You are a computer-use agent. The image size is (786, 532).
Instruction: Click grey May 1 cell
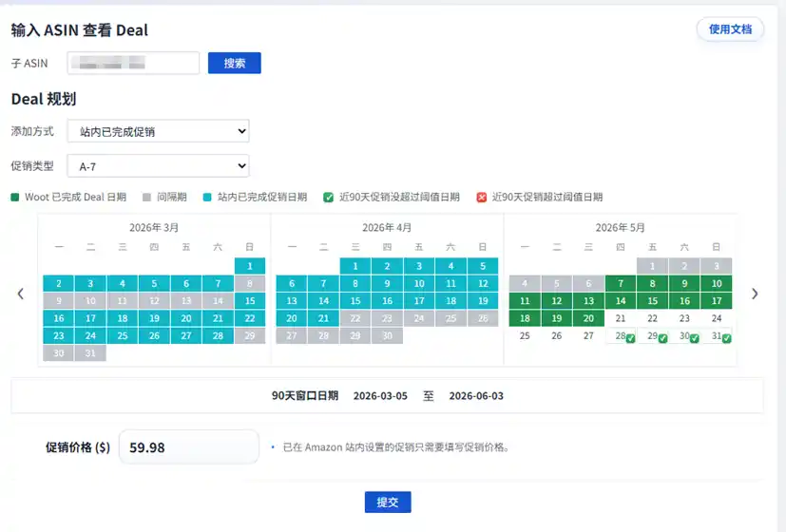tap(653, 266)
